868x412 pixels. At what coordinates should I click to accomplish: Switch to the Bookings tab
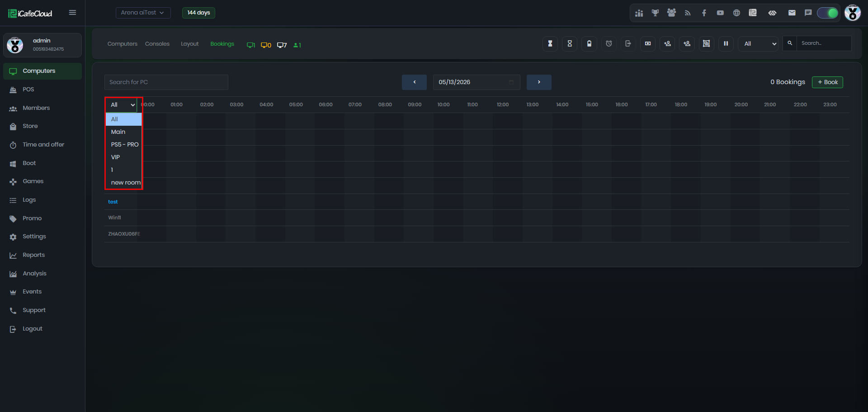click(x=222, y=44)
